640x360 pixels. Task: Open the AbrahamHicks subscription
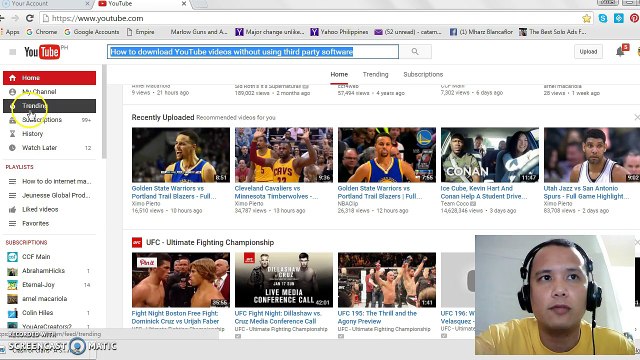tap(49, 271)
